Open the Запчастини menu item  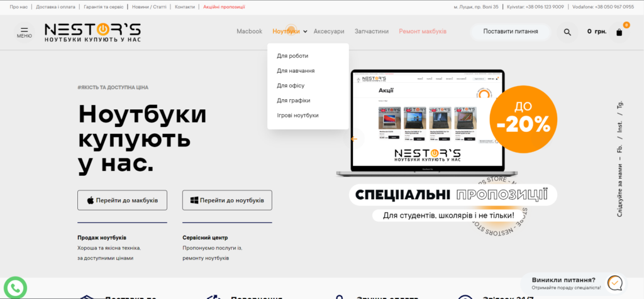point(372,31)
